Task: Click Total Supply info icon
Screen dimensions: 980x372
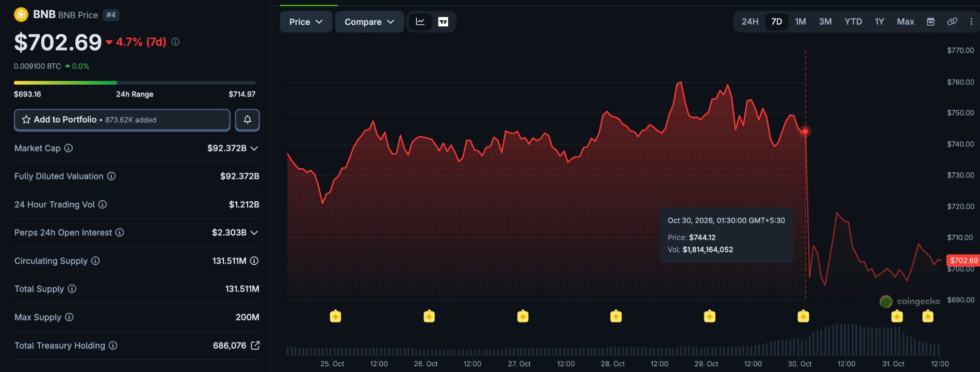Action: [72, 288]
